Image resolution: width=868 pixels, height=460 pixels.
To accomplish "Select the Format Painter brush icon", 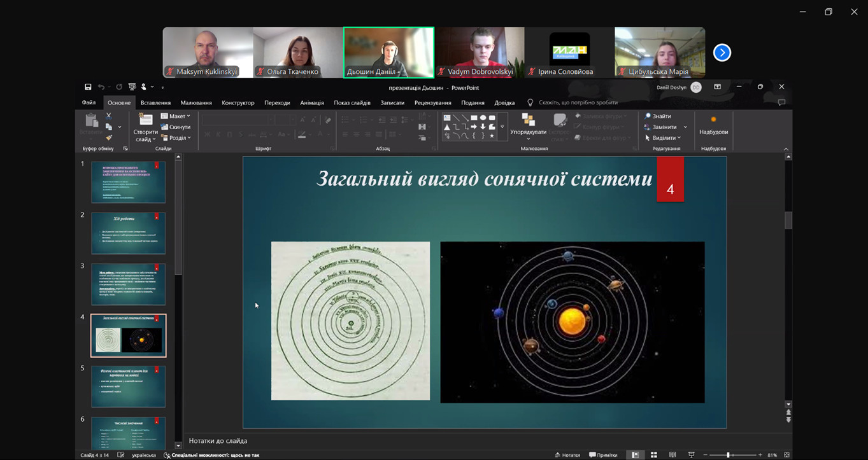I will click(109, 137).
